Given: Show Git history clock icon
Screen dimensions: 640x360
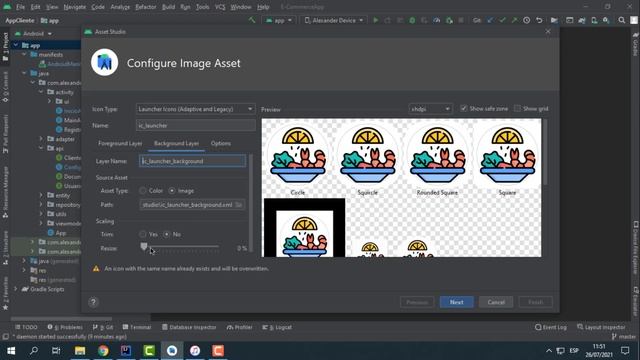Looking at the screenshot, I should click(527, 20).
